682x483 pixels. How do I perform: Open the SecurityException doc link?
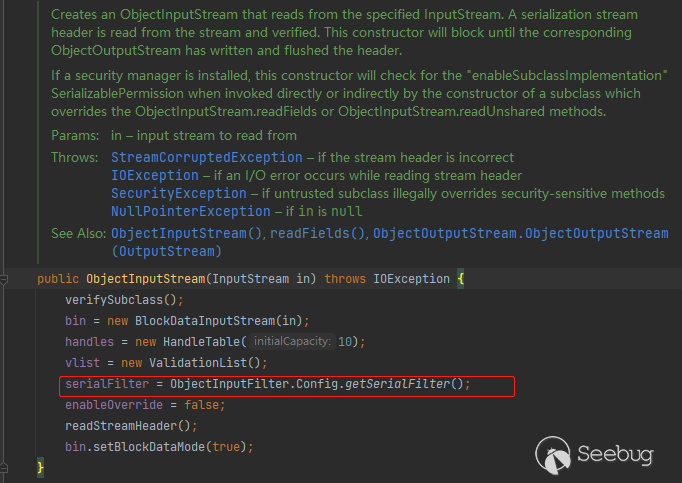click(179, 193)
